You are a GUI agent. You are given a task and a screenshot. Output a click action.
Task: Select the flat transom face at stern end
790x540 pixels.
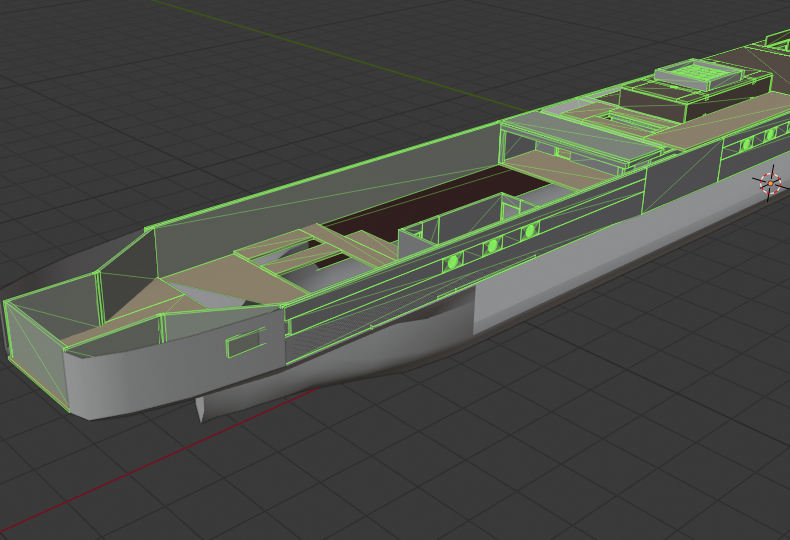coord(35,353)
